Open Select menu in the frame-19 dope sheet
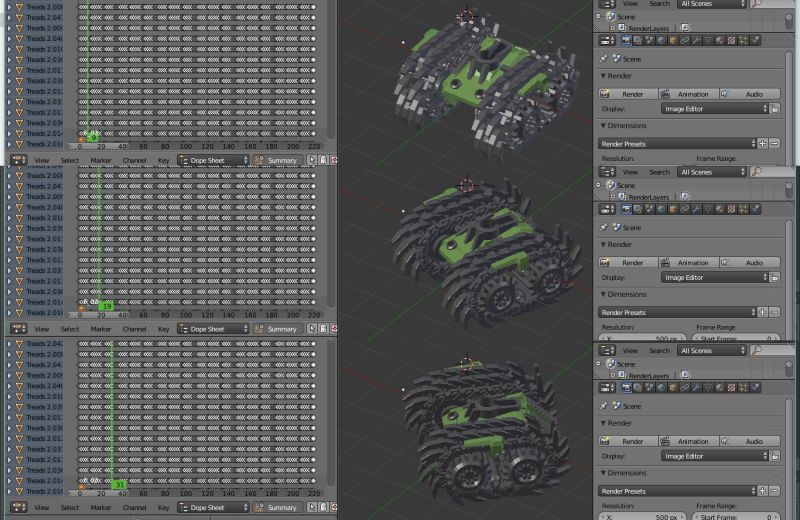 69,329
